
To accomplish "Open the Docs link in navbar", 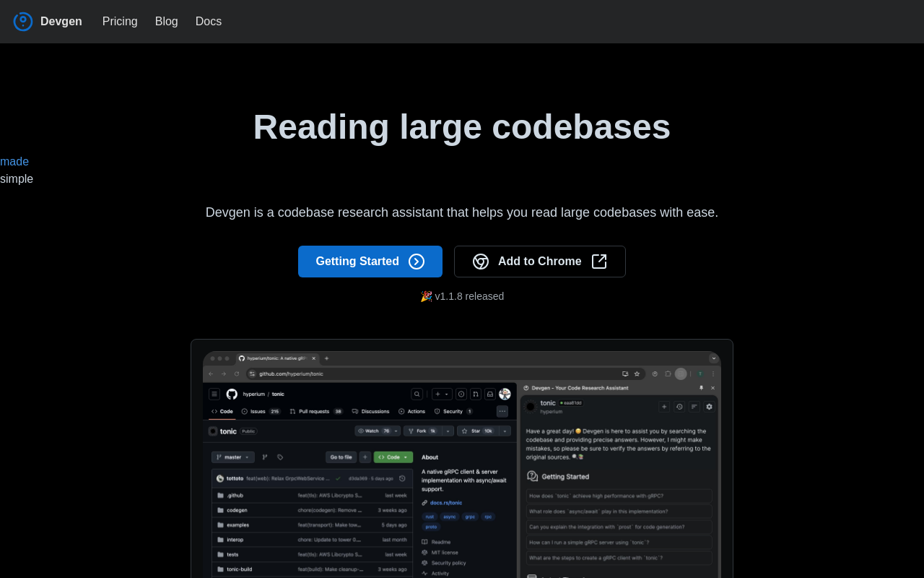I will coord(208,22).
